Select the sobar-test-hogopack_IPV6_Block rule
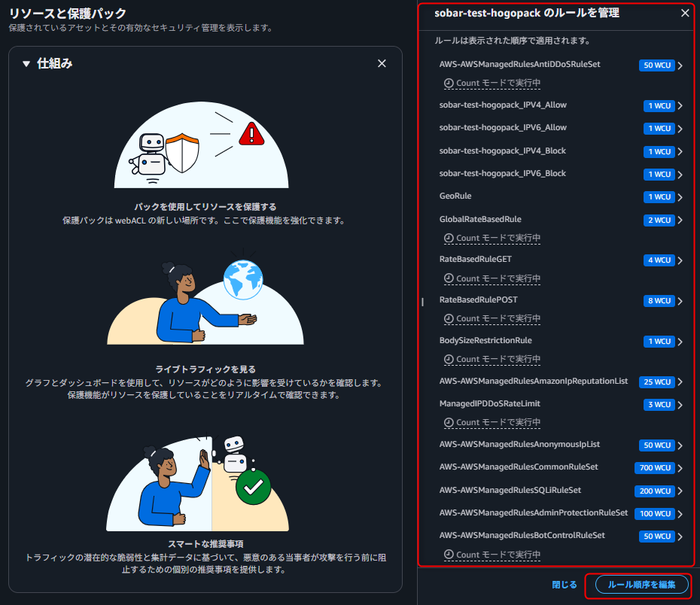The image size is (700, 605). tap(503, 174)
